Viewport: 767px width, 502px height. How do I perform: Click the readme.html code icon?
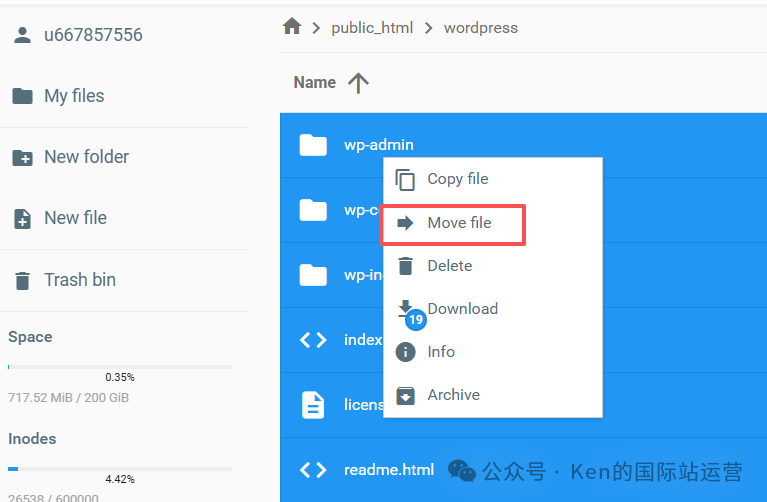point(313,470)
